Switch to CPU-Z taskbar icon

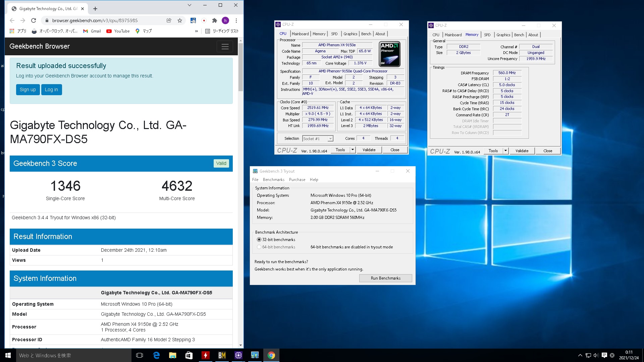(x=238, y=355)
